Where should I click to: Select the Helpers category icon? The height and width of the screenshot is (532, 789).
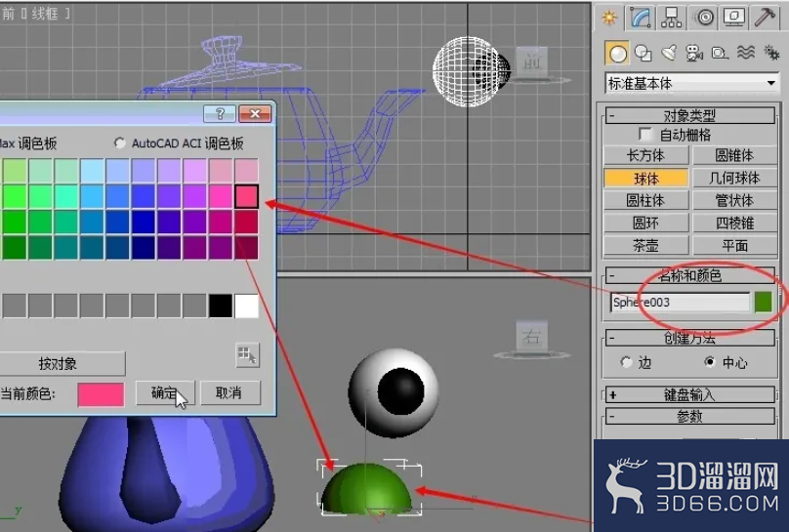720,54
